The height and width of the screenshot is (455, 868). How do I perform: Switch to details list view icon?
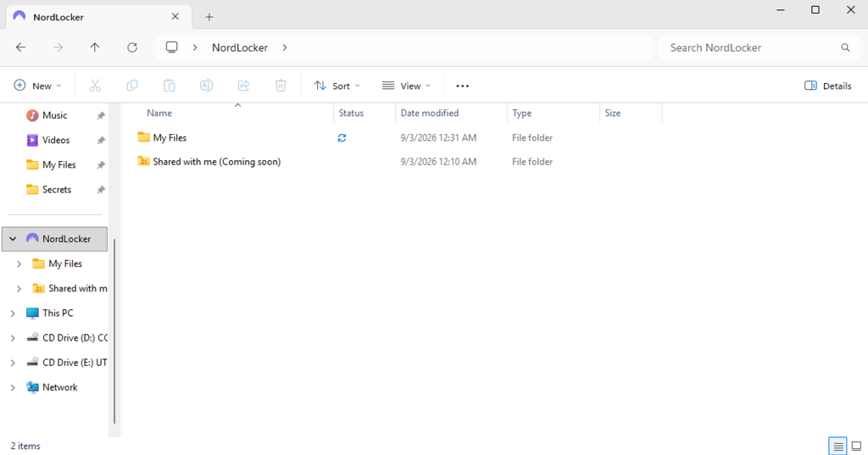838,447
